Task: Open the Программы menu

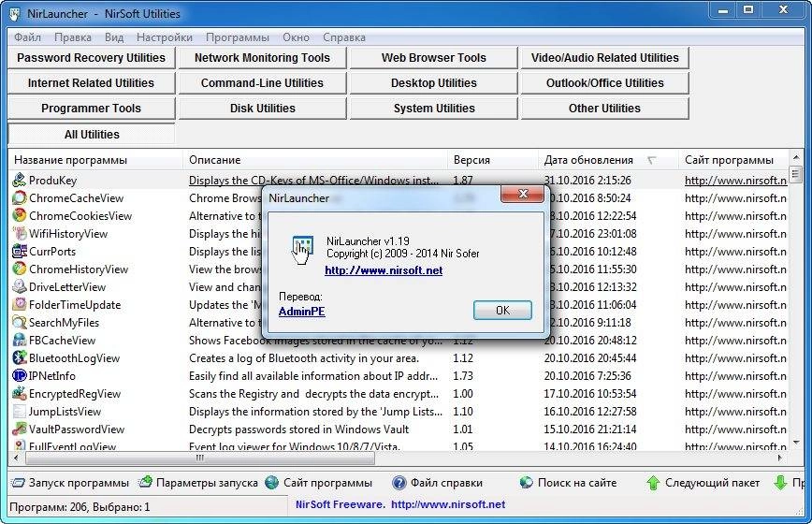Action: click(238, 37)
